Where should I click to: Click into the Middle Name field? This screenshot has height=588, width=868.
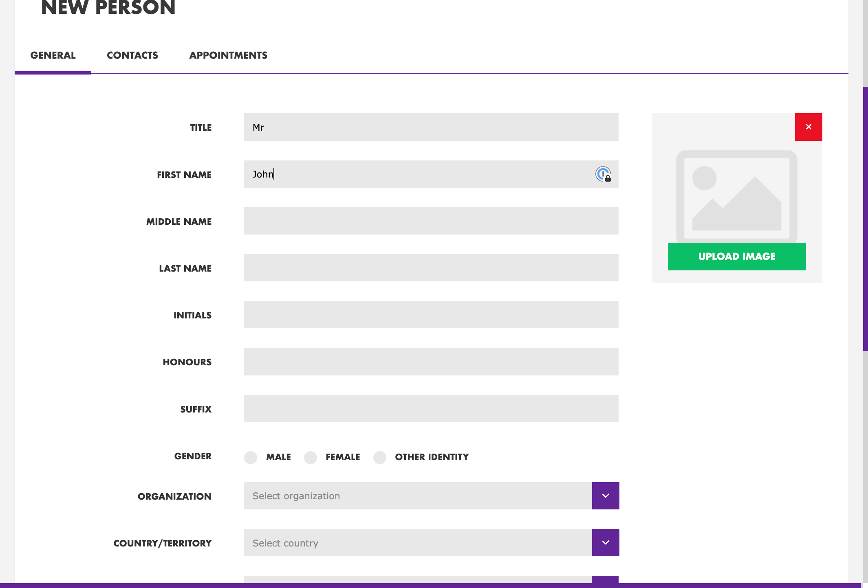click(x=431, y=221)
